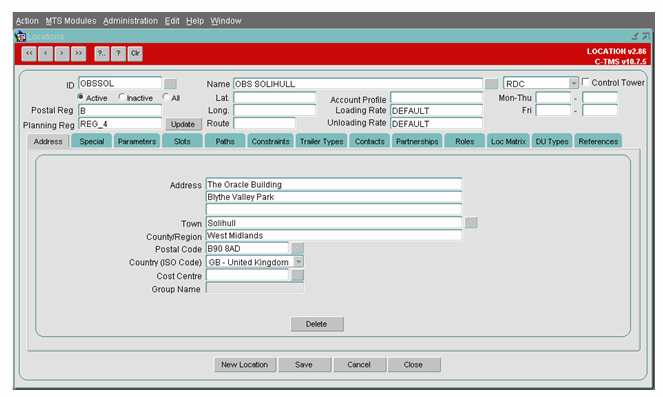Expand the RDC location type dropdown
Image resolution: width=663 pixels, height=397 pixels.
click(573, 83)
